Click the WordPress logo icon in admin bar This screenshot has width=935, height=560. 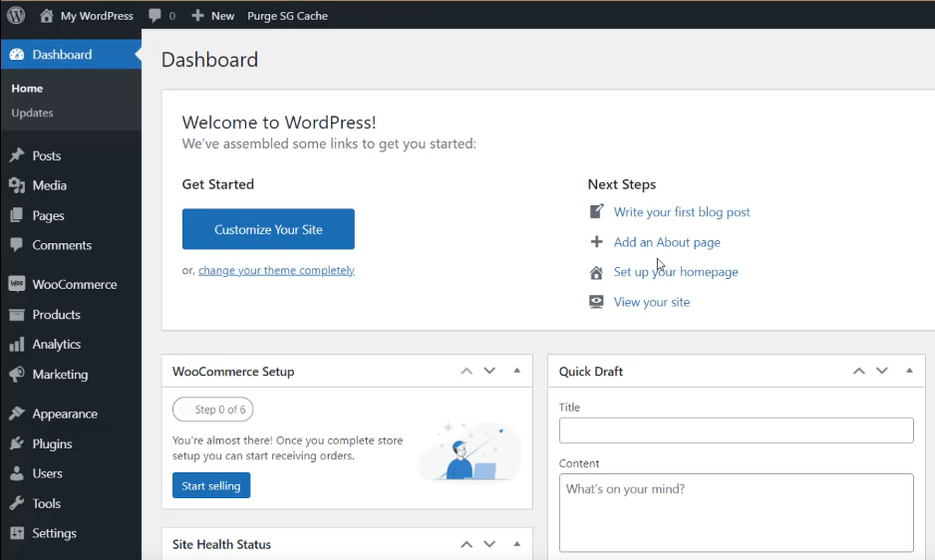[16, 15]
